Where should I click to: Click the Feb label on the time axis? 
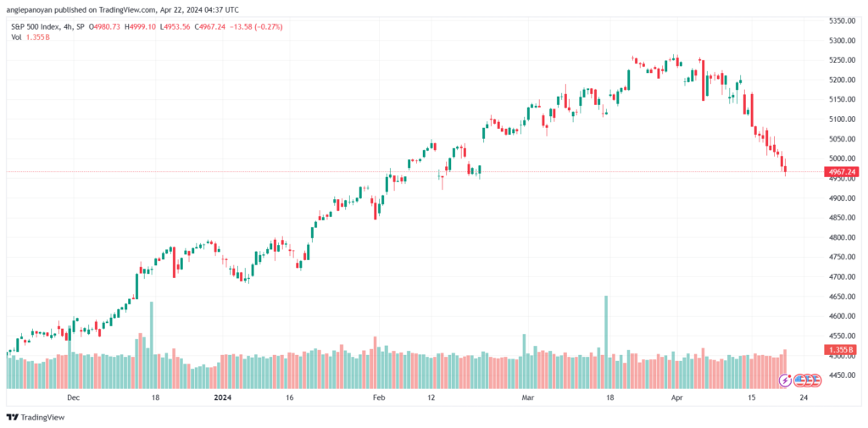[x=377, y=397]
